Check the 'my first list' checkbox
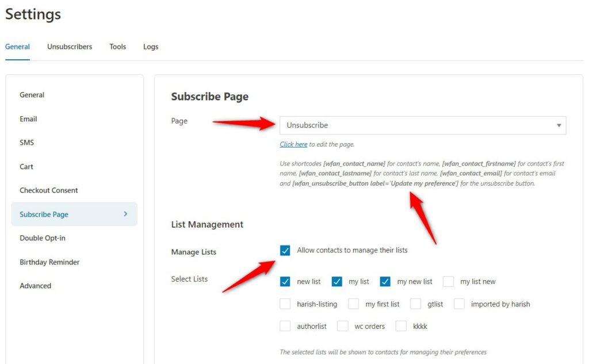The image size is (589, 364). coord(354,304)
